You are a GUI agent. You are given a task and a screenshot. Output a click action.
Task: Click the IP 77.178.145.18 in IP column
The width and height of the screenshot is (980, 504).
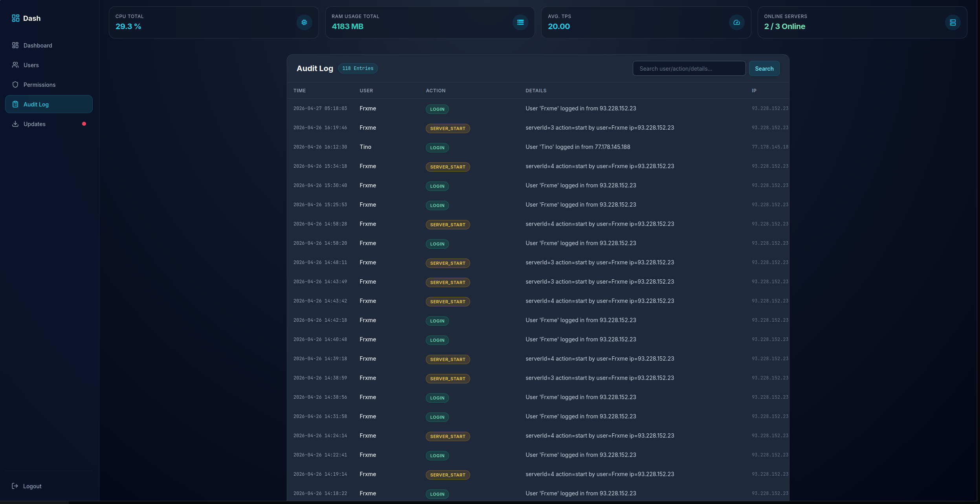[x=770, y=147]
